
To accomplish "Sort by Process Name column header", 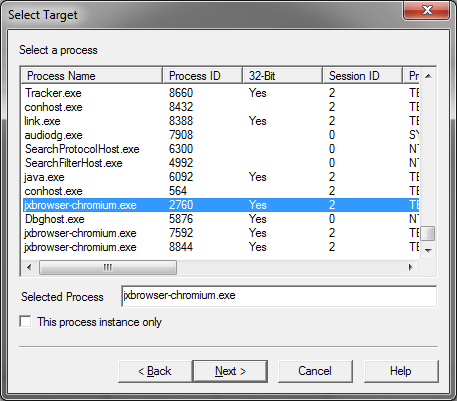I will click(92, 76).
